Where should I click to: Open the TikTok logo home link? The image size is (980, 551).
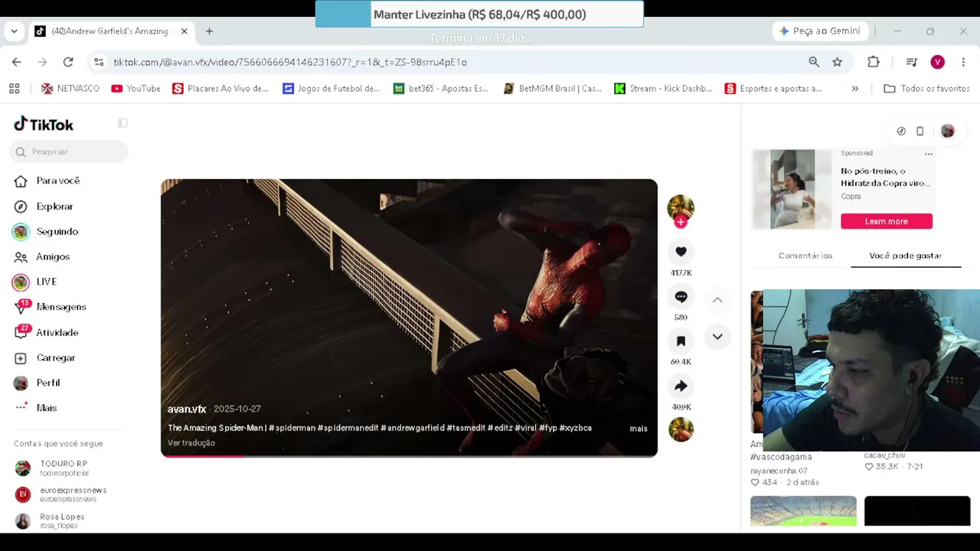(x=44, y=124)
